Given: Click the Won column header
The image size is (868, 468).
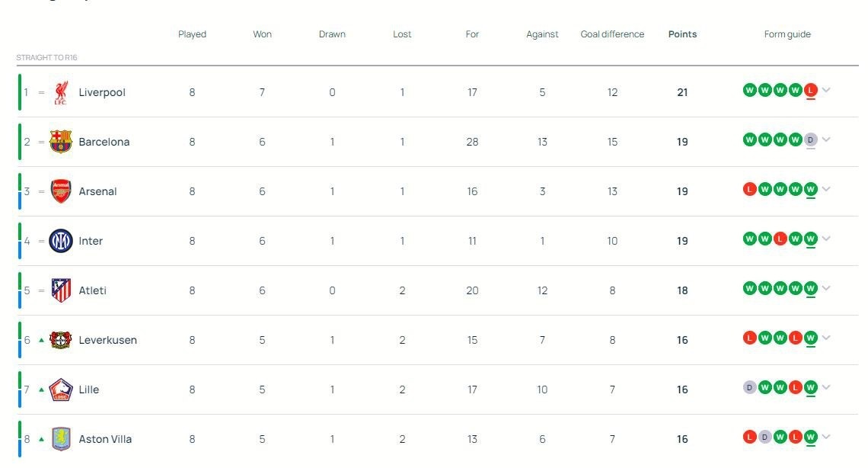Looking at the screenshot, I should [x=262, y=34].
